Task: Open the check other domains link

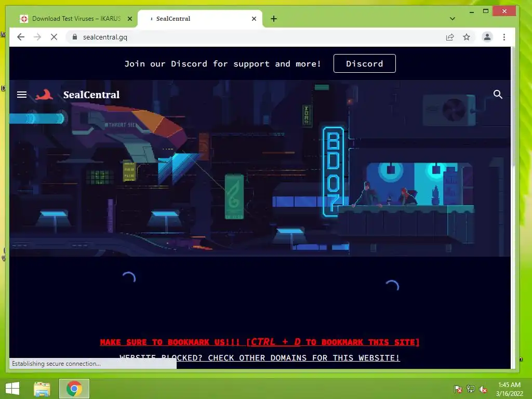Action: click(260, 357)
